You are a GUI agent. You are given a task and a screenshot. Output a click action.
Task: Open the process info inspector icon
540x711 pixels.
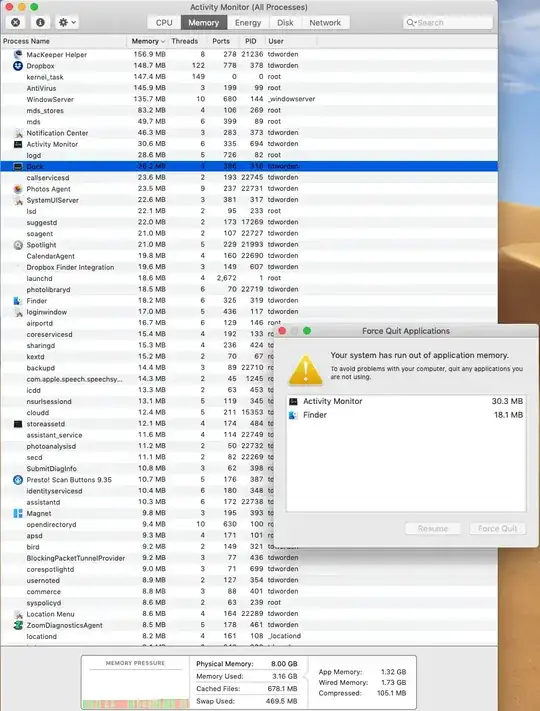point(40,22)
